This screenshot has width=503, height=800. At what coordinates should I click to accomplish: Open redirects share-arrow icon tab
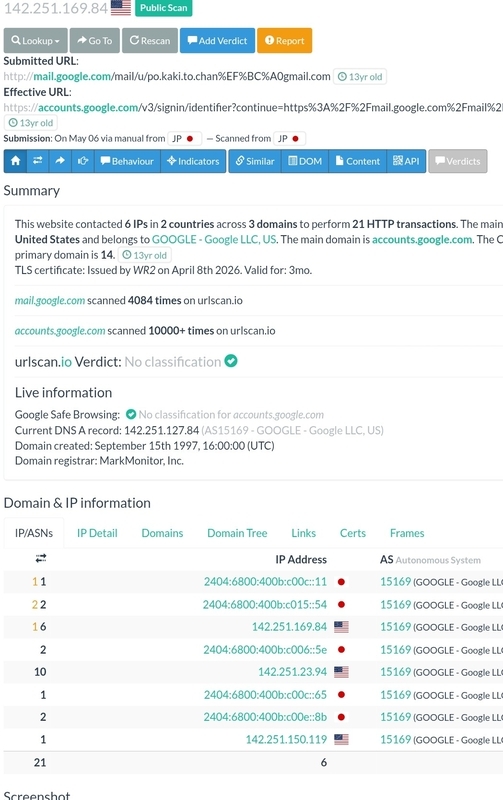pos(60,161)
